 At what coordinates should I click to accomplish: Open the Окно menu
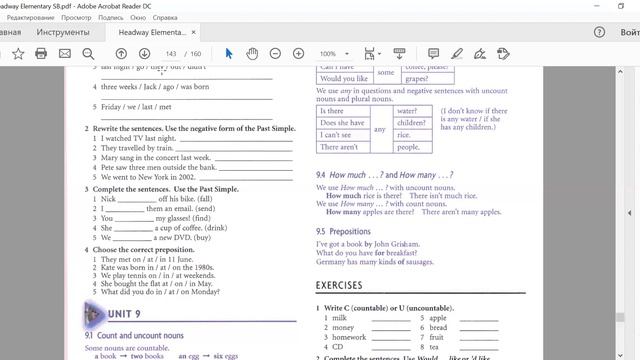[138, 18]
